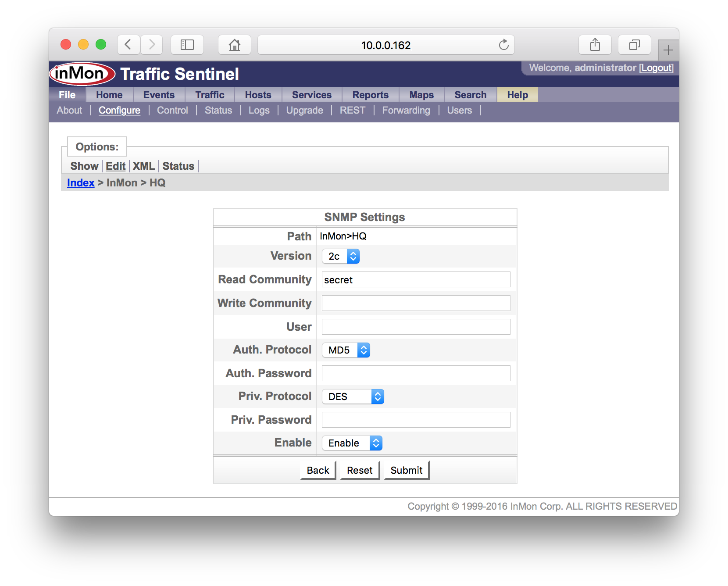728x586 pixels.
Task: Go back with Safari's back arrow
Action: coord(128,45)
